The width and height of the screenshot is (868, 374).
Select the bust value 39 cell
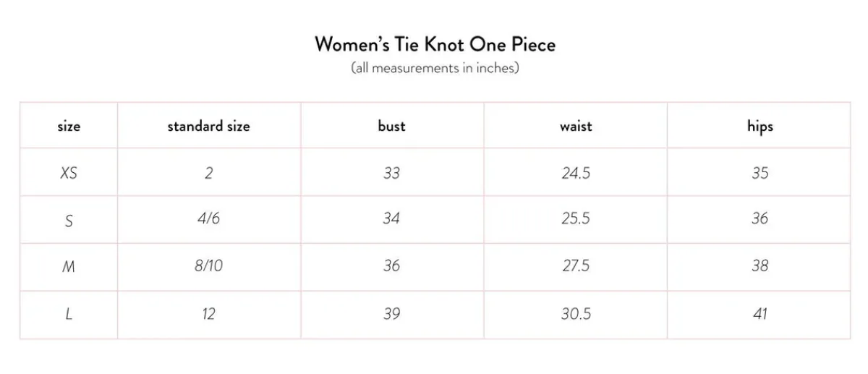pos(392,315)
